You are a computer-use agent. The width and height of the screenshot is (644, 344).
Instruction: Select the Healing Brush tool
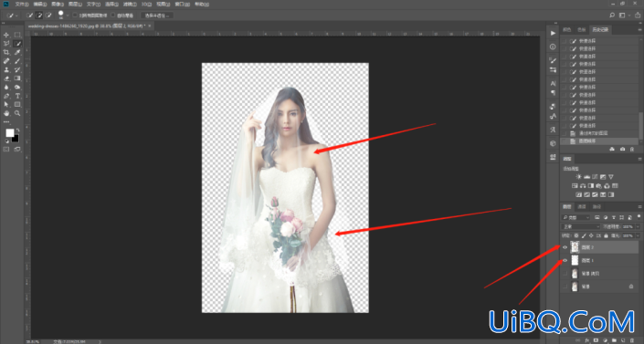6,61
